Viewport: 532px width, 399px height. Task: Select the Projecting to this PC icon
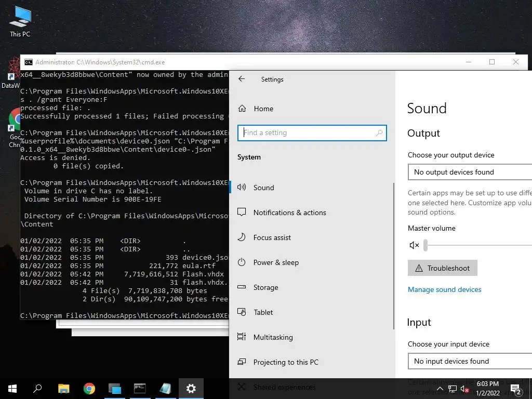(x=242, y=362)
